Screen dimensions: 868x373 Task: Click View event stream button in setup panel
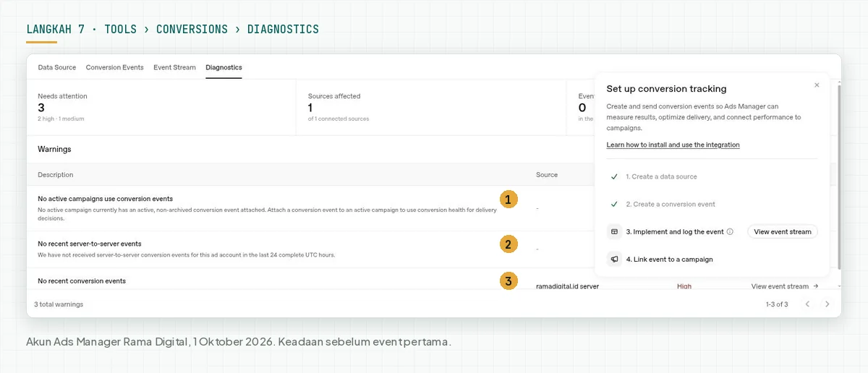click(783, 232)
